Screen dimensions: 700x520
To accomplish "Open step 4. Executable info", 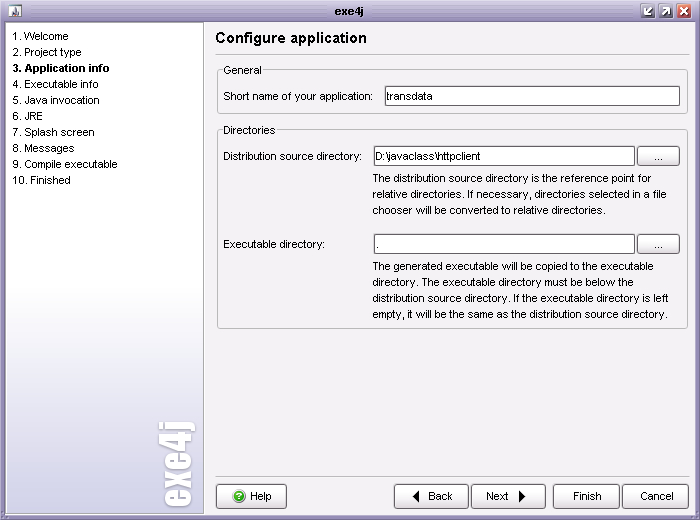I will 55,84.
